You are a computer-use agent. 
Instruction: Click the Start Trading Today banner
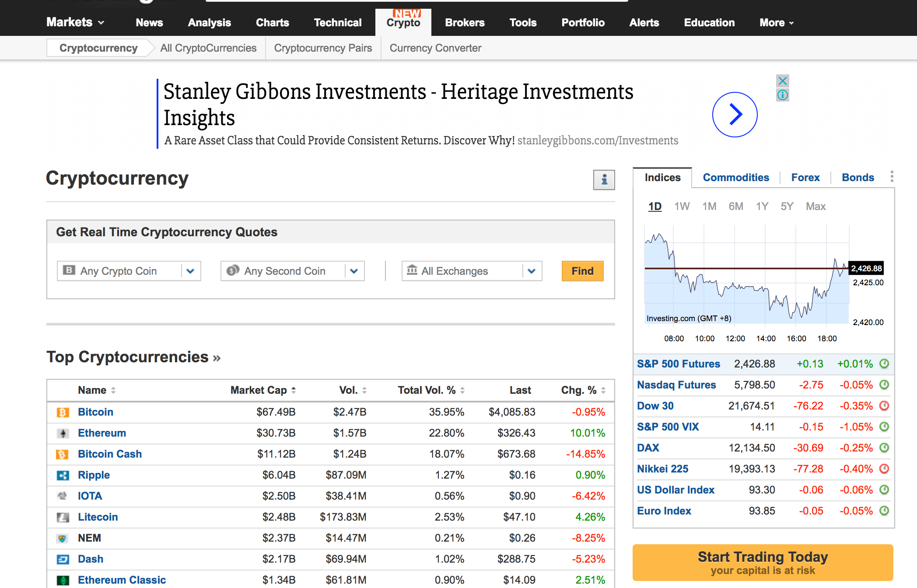[x=763, y=563]
